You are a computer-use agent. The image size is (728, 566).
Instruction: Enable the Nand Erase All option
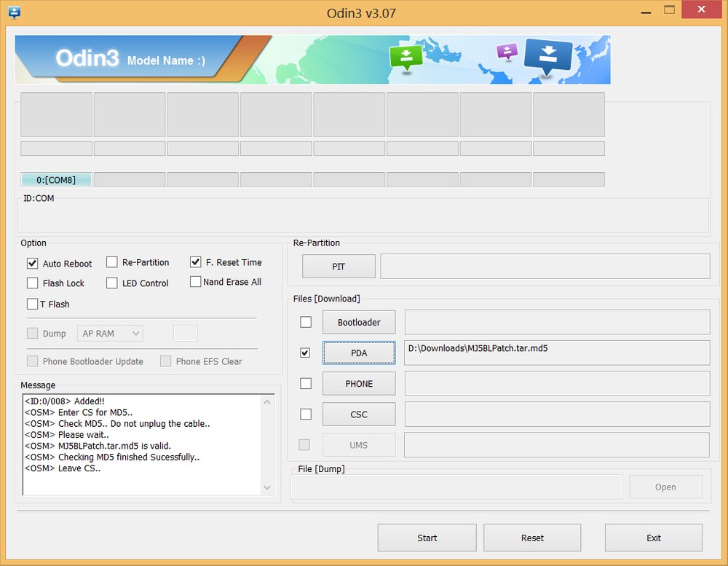[196, 282]
